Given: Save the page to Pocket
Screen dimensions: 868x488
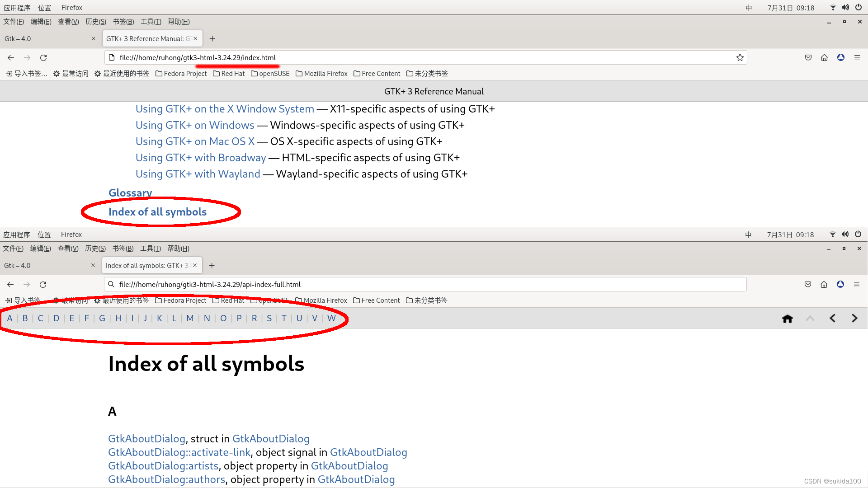Looking at the screenshot, I should pyautogui.click(x=808, y=57).
